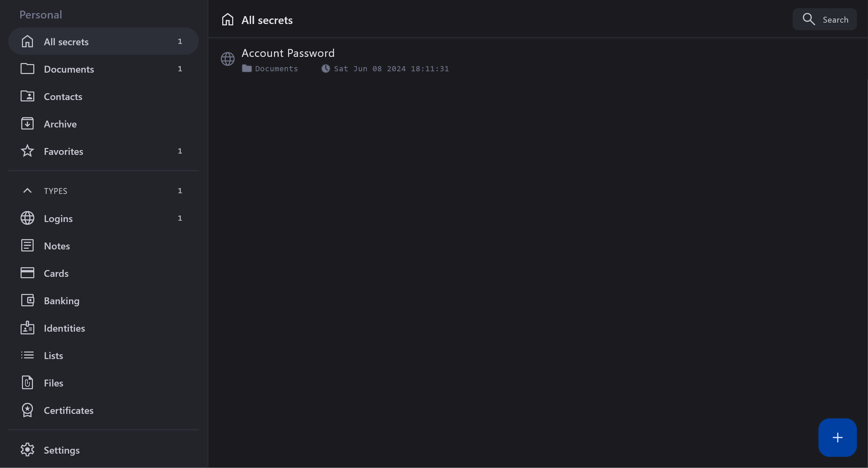Click the blue plus add-secret button
Image resolution: width=868 pixels, height=468 pixels.
point(837,437)
